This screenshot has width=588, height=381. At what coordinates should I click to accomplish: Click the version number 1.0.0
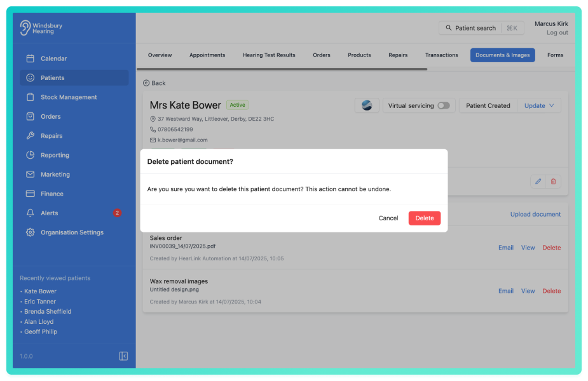[x=26, y=356]
